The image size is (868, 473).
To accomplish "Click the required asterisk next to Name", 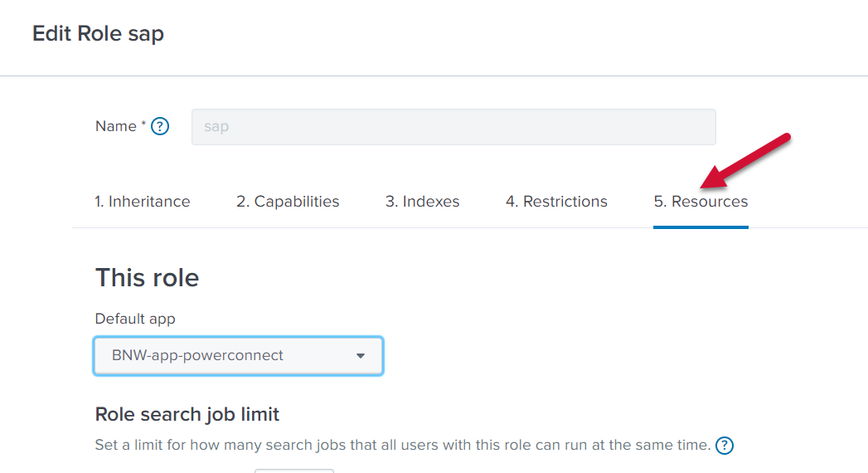I will point(143,124).
